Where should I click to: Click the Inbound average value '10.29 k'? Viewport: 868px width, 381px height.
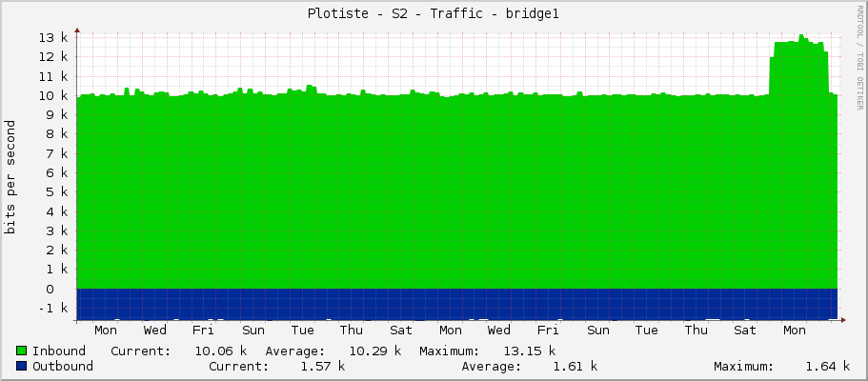(374, 351)
